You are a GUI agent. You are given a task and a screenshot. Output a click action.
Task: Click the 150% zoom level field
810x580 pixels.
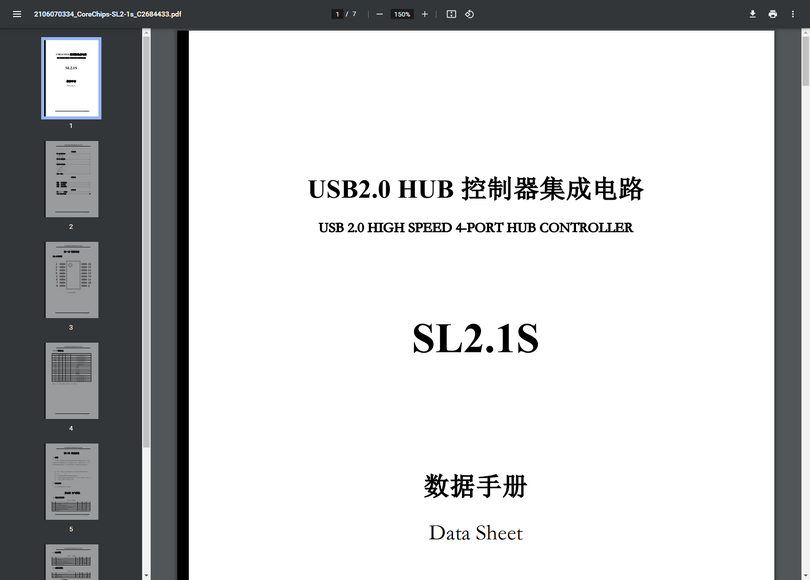402,14
